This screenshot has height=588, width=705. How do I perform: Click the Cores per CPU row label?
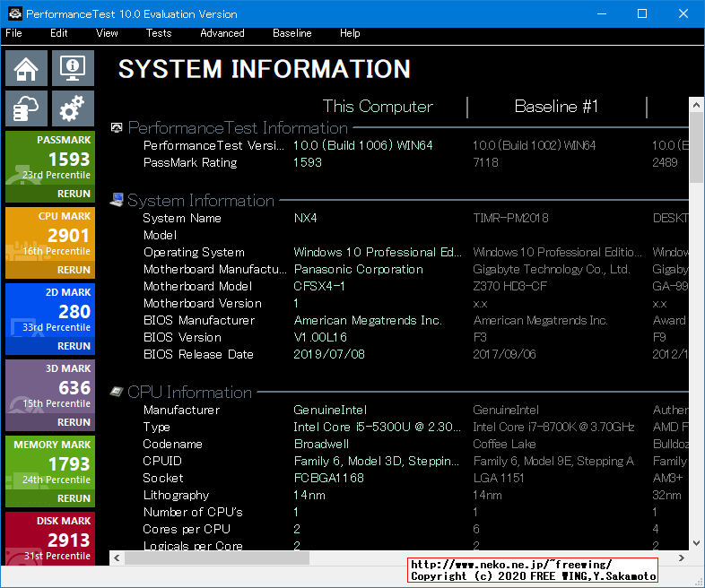187,529
